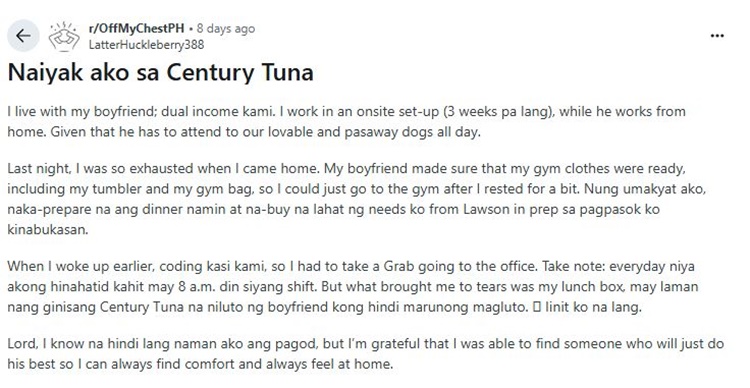
Task: Click the closing paragraph starting "Lord, I know"
Action: click(x=365, y=354)
